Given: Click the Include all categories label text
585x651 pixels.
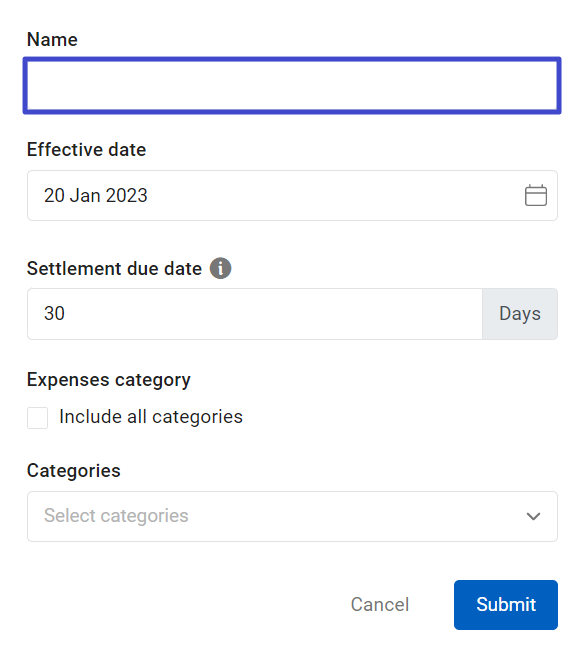Looking at the screenshot, I should [151, 417].
